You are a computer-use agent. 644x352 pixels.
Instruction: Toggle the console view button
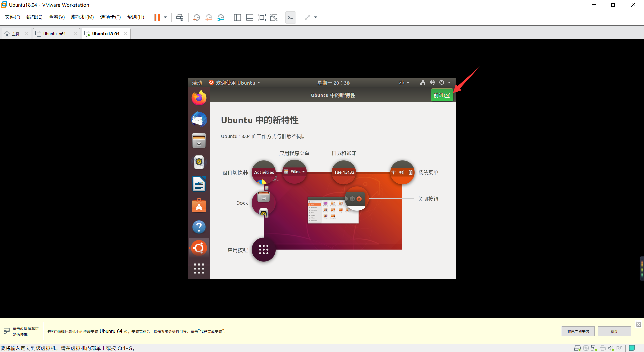coord(290,17)
